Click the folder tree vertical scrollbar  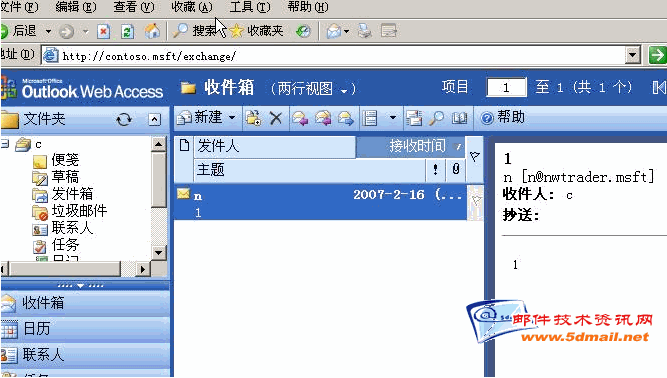(x=159, y=198)
